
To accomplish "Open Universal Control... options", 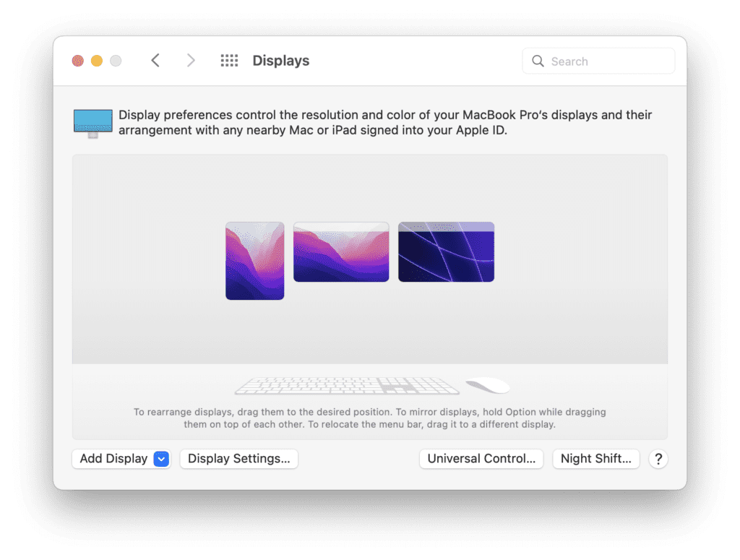I will pyautogui.click(x=481, y=459).
